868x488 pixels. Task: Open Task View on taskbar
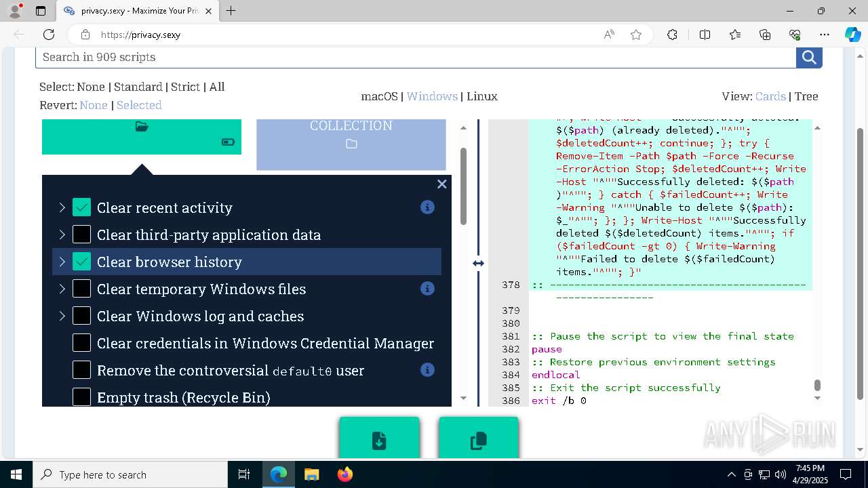pos(244,474)
